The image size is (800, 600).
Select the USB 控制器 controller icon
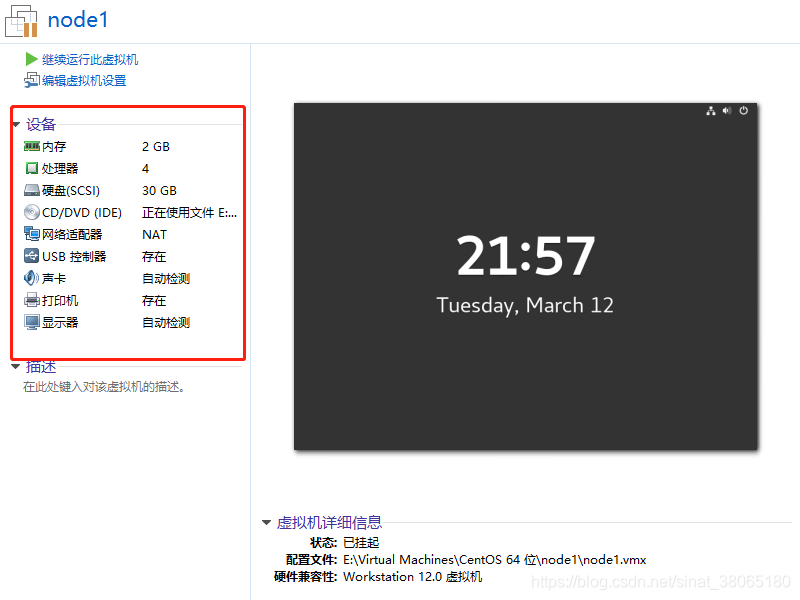point(31,256)
